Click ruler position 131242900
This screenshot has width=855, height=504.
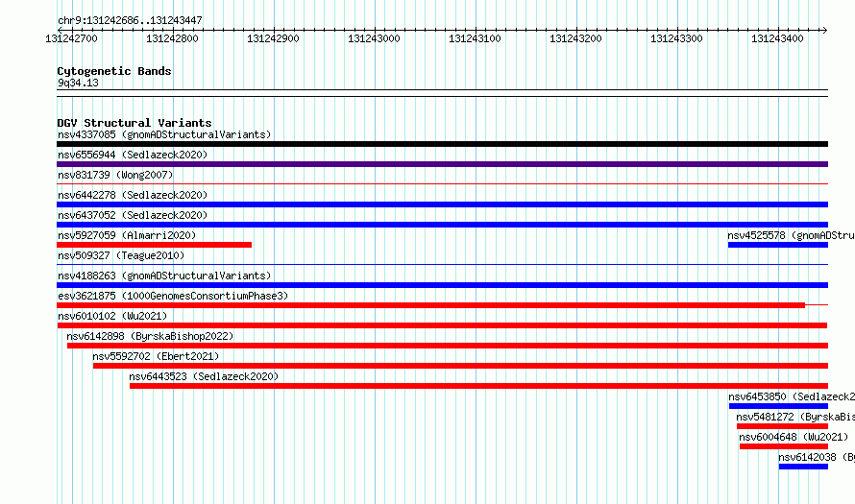click(x=273, y=38)
